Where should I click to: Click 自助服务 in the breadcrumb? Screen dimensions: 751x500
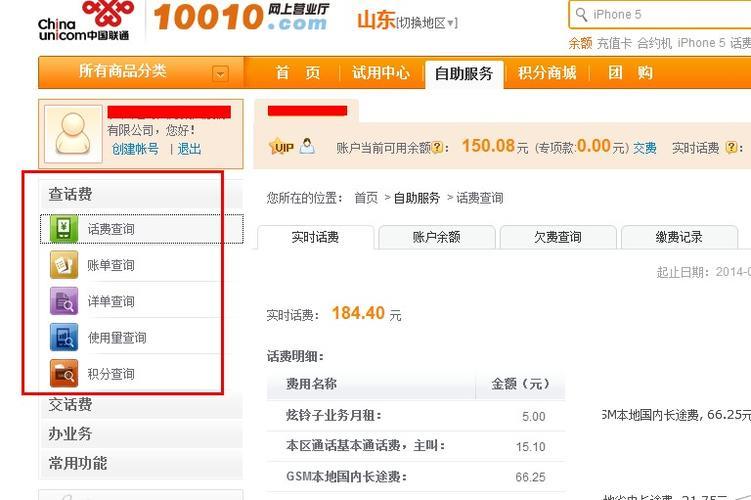click(416, 198)
